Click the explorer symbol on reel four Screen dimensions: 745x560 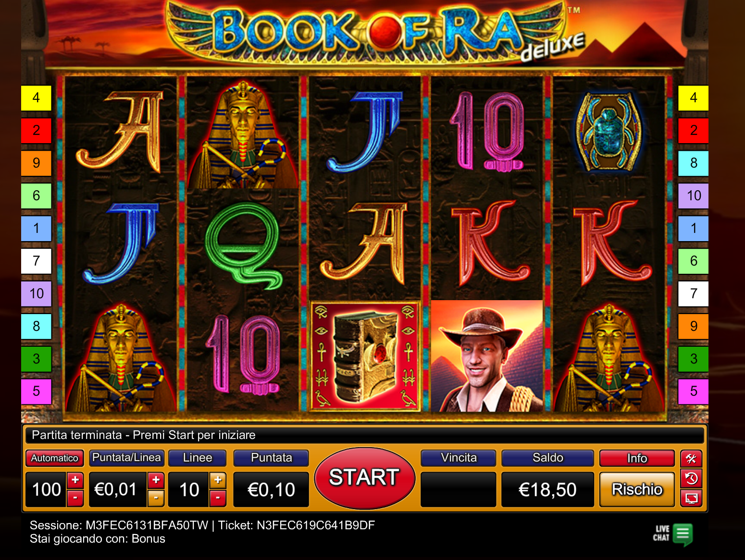tap(487, 356)
